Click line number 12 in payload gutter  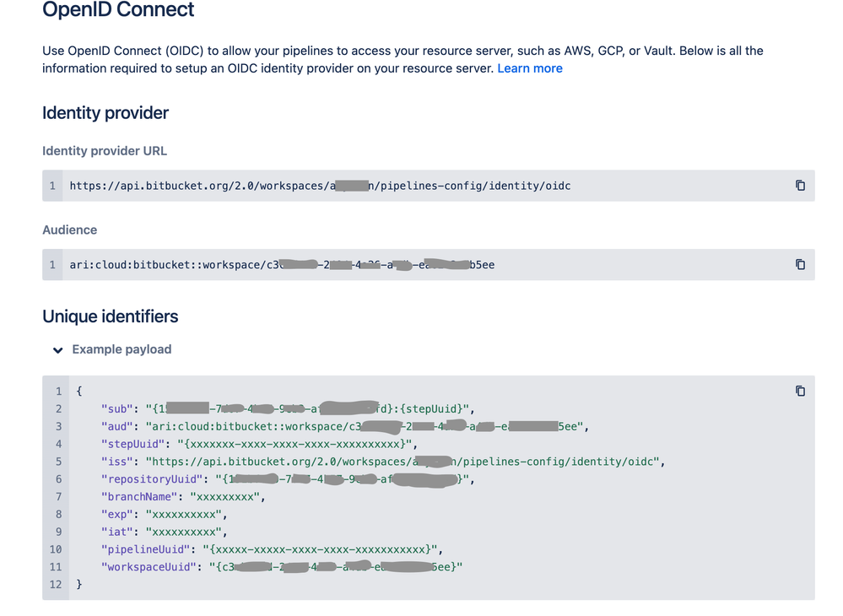click(x=56, y=584)
